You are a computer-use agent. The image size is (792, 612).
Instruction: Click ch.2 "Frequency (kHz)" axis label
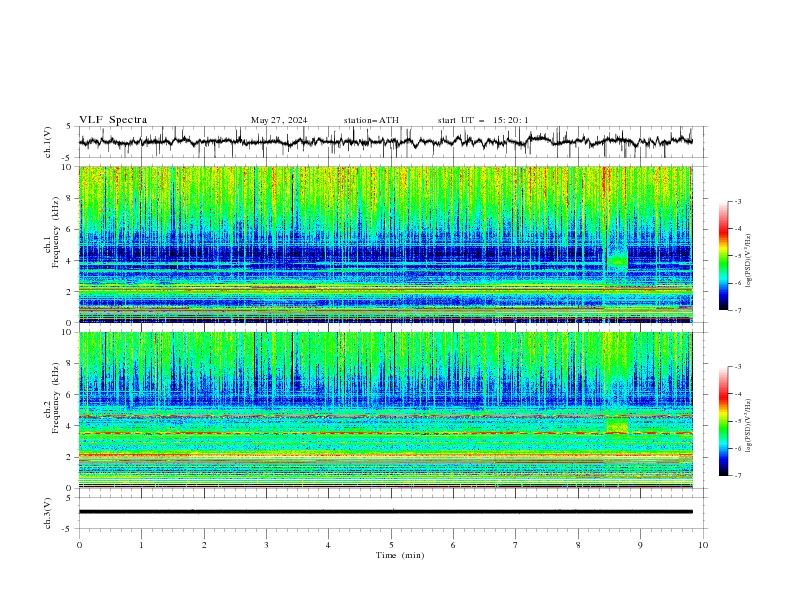(56, 398)
